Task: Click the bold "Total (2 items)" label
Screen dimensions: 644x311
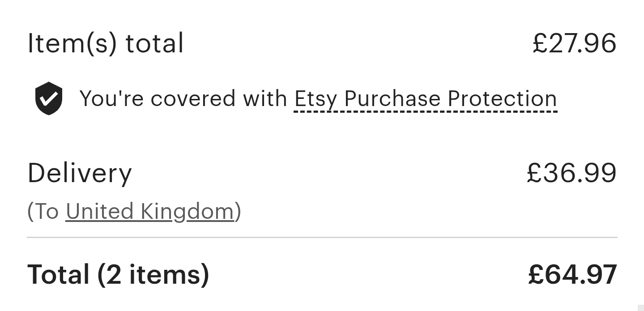Action: pyautogui.click(x=118, y=274)
